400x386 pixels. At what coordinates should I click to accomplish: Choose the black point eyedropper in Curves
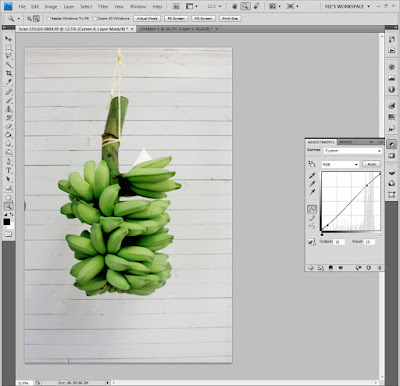(312, 176)
